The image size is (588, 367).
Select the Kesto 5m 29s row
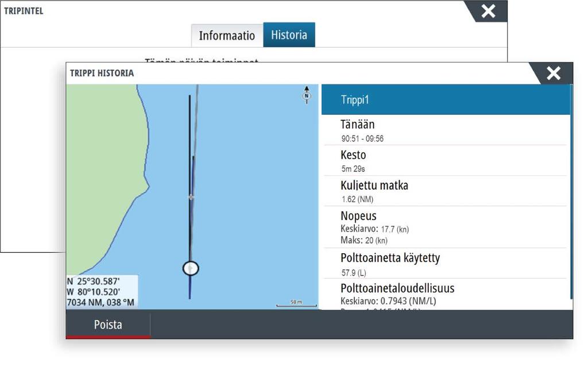(x=446, y=161)
